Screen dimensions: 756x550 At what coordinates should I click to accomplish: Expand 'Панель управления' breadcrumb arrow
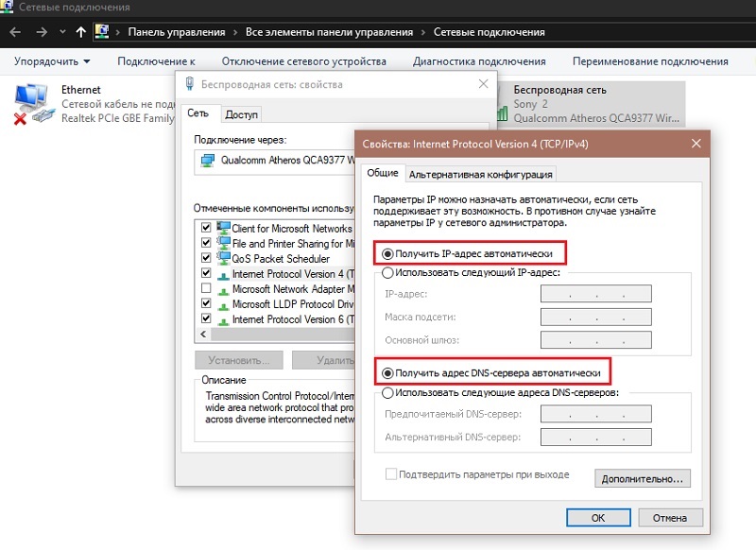(234, 32)
